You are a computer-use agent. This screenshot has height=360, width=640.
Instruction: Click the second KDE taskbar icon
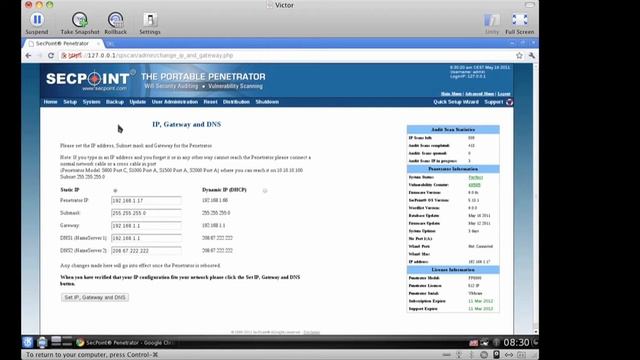tap(42, 342)
